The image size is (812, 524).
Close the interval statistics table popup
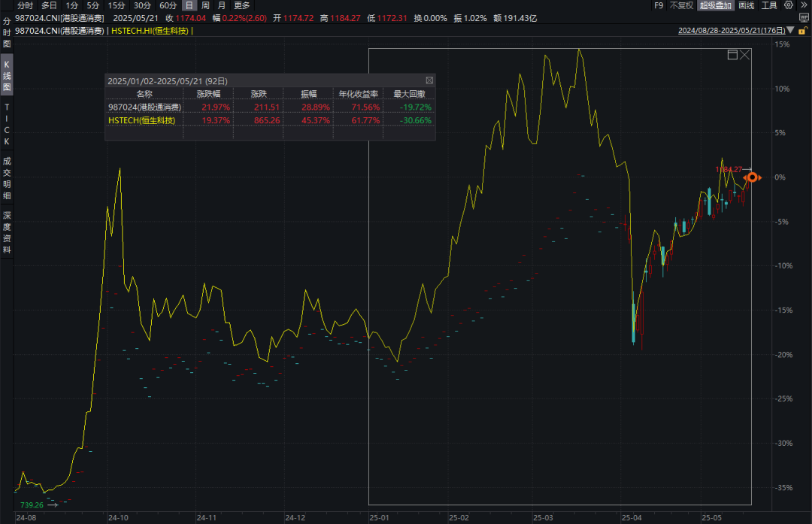pyautogui.click(x=429, y=80)
